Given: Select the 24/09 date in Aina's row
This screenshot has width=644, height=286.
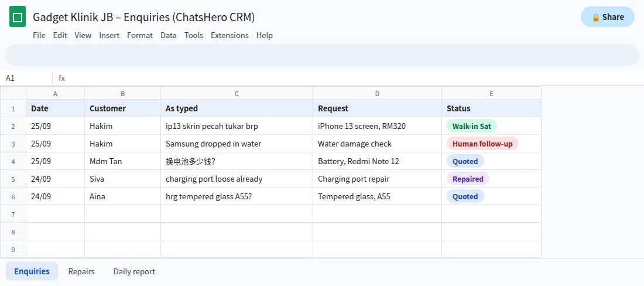Looking at the screenshot, I should (56, 196).
